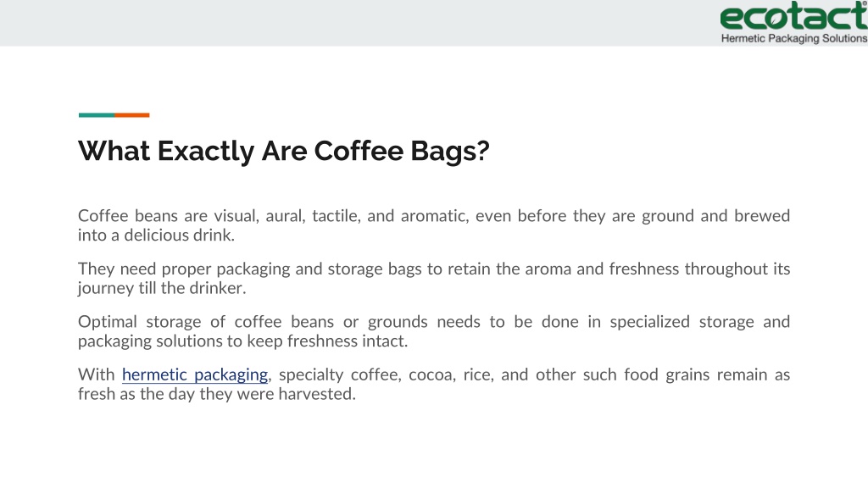This screenshot has width=868, height=488.
Task: Click the word aromatic in first paragraph
Action: click(435, 216)
